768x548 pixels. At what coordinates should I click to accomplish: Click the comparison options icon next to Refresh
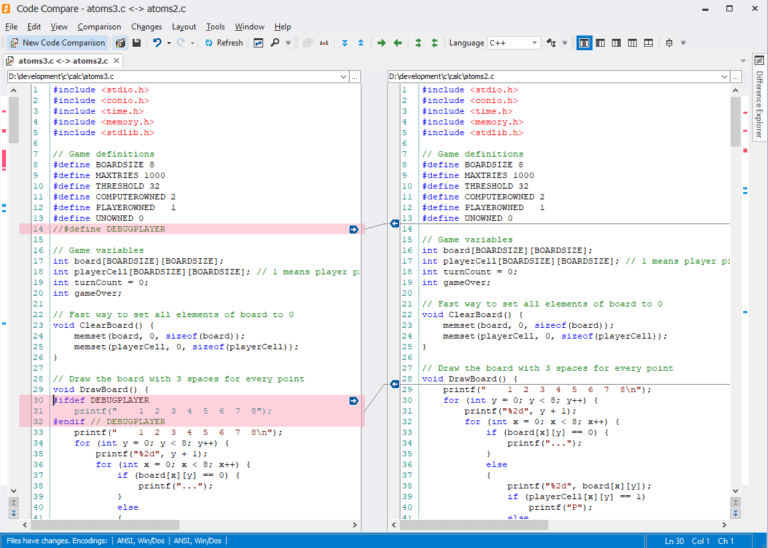click(x=258, y=43)
